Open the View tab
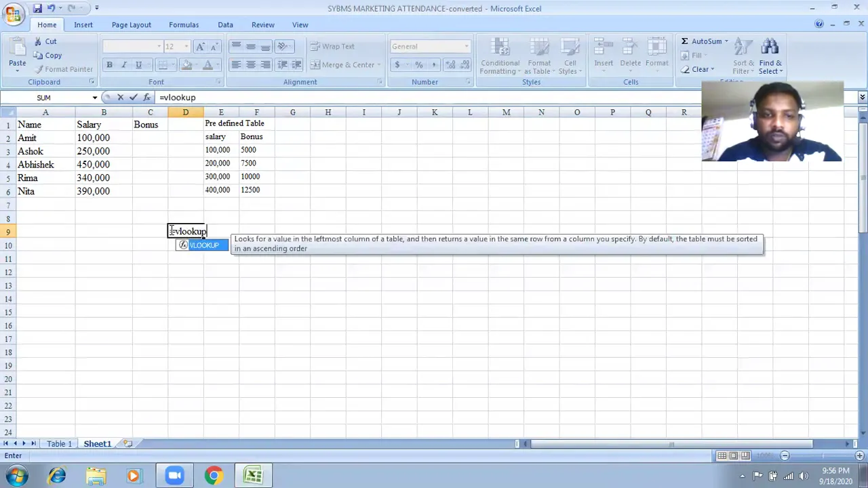 300,24
